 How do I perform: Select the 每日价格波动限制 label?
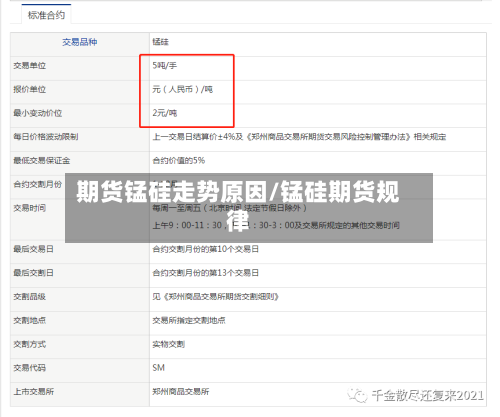pyautogui.click(x=46, y=137)
